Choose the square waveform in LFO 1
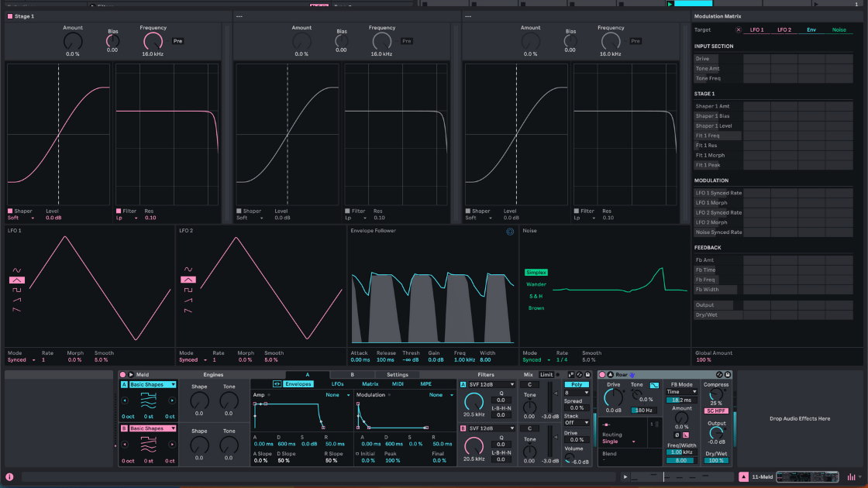The image size is (868, 488). pos(16,290)
